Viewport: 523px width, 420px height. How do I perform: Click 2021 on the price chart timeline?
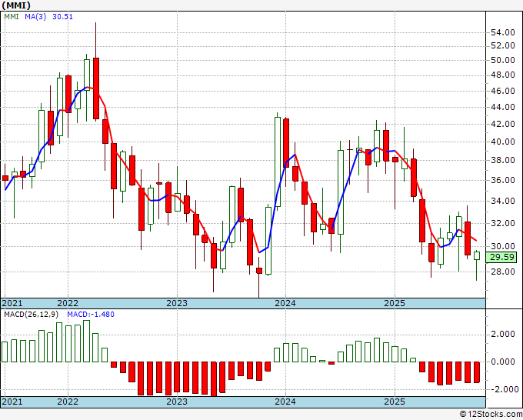[12, 303]
